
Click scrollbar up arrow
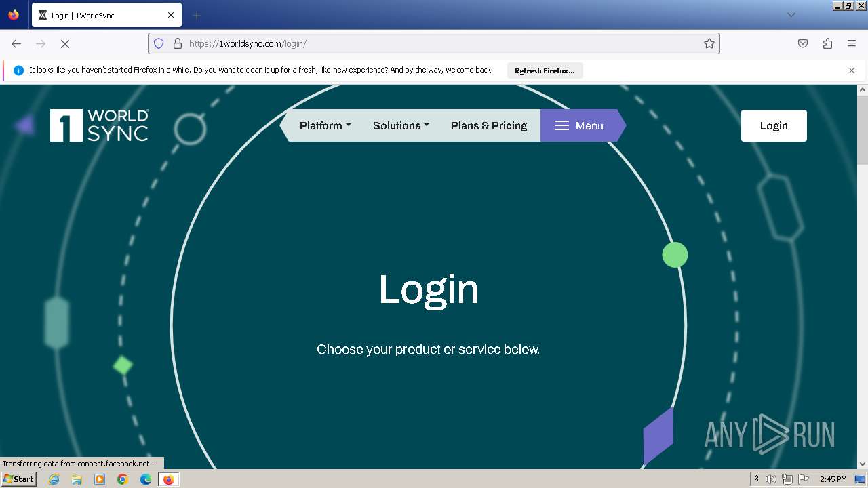pyautogui.click(x=863, y=89)
